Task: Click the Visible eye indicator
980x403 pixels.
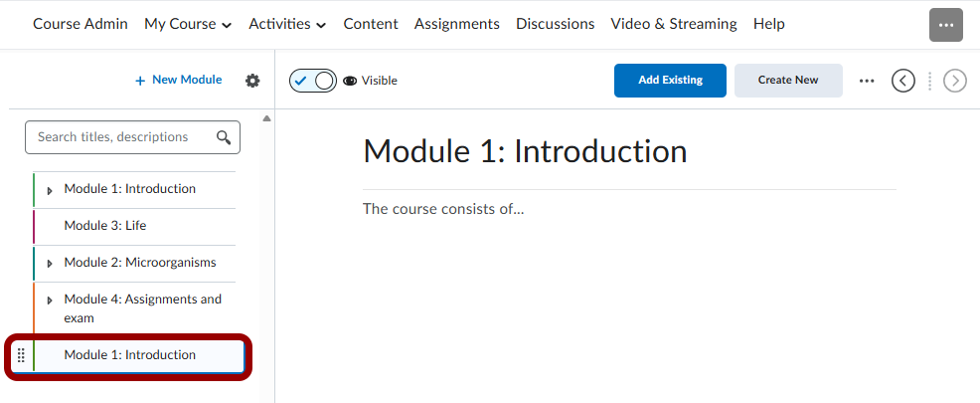Action: tap(350, 81)
